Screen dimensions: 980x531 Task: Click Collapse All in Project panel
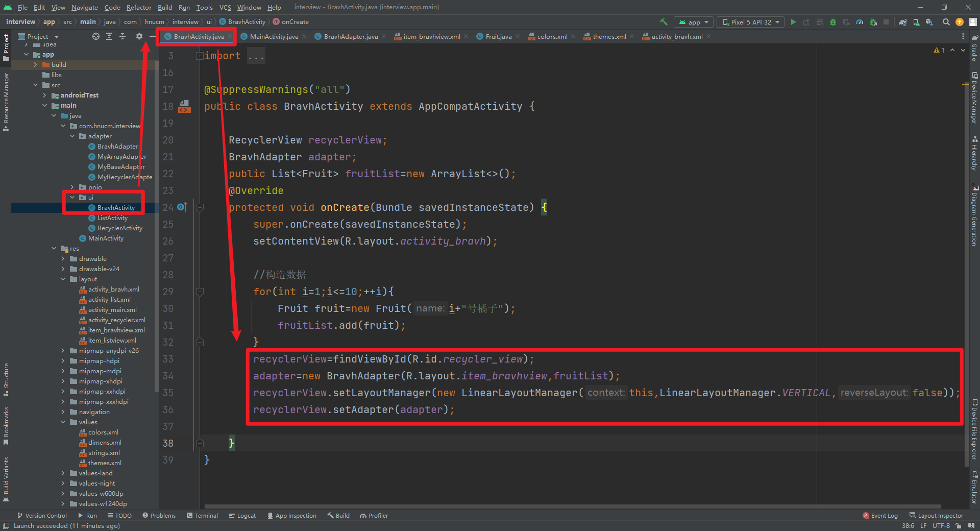[x=122, y=36]
